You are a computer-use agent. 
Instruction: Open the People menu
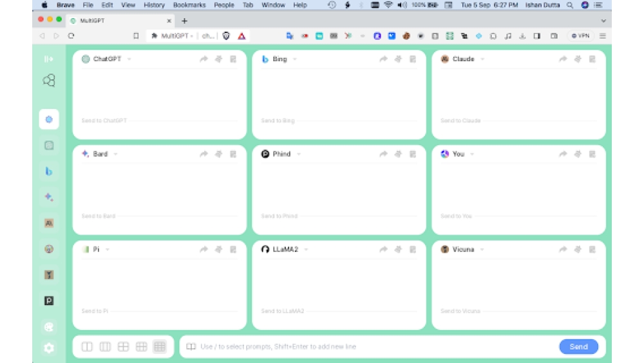pyautogui.click(x=224, y=5)
